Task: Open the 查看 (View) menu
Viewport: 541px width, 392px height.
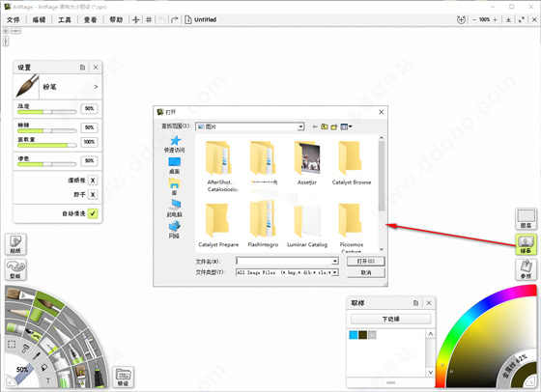Action: pos(91,19)
